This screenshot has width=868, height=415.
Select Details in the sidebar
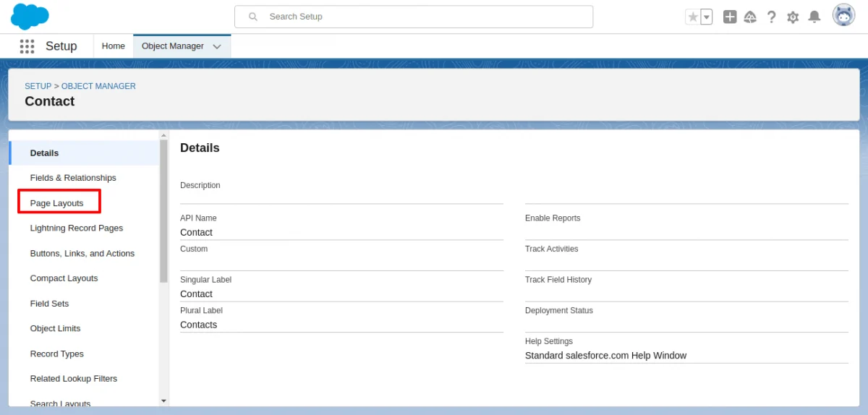pyautogui.click(x=85, y=153)
